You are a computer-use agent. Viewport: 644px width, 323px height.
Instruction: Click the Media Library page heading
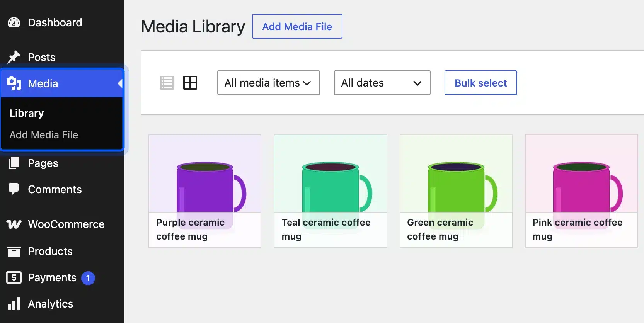[x=193, y=27]
